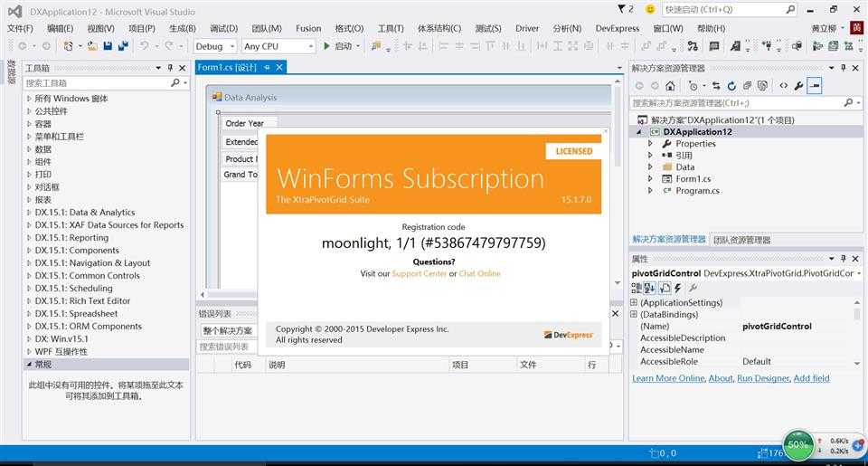Image resolution: width=868 pixels, height=466 pixels.
Task: Toggle Alphabetical sorting in Properties panel
Action: tap(649, 288)
